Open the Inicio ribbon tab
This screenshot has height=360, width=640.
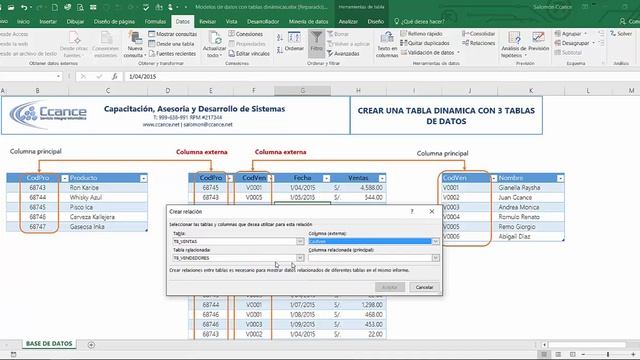(x=23, y=21)
